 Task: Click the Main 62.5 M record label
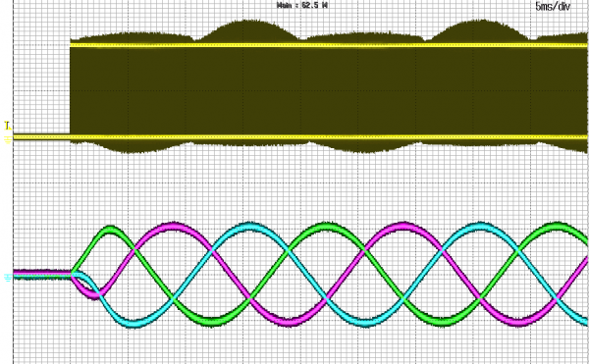click(302, 5)
